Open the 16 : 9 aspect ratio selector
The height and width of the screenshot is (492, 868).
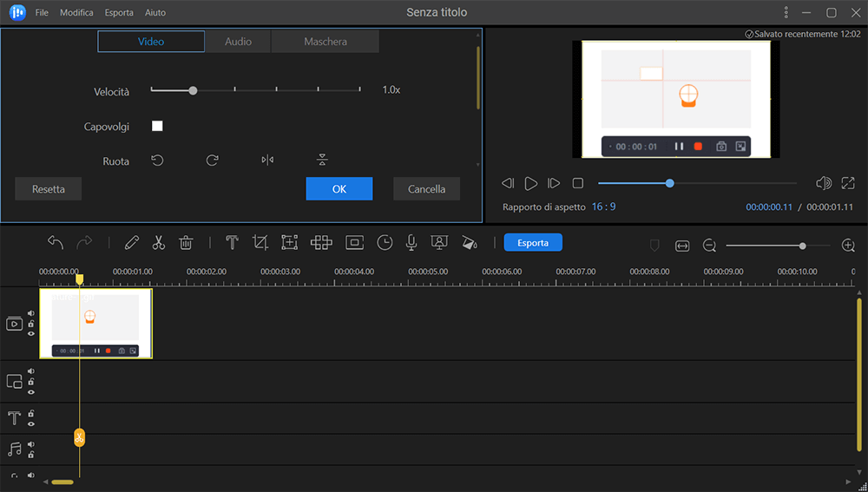603,207
